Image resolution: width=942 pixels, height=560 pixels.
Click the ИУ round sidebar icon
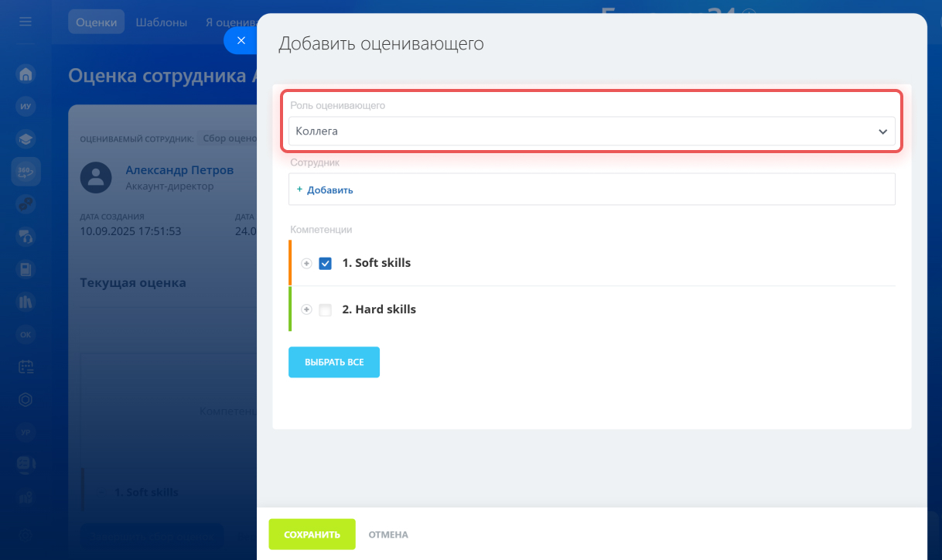point(26,107)
